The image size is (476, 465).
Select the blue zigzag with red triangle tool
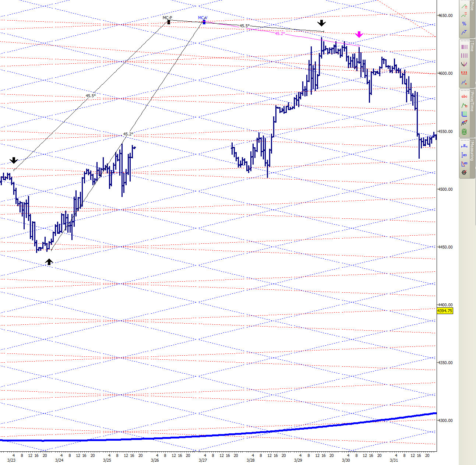click(464, 82)
